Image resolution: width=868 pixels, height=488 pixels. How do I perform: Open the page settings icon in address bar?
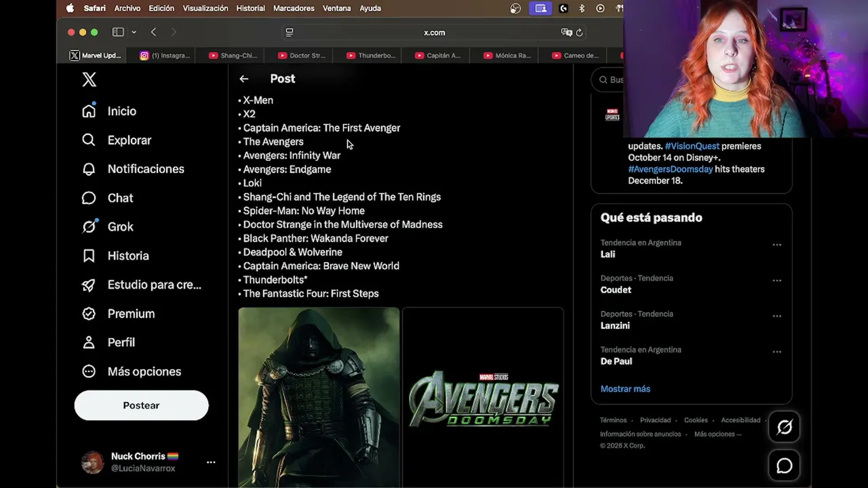[290, 32]
